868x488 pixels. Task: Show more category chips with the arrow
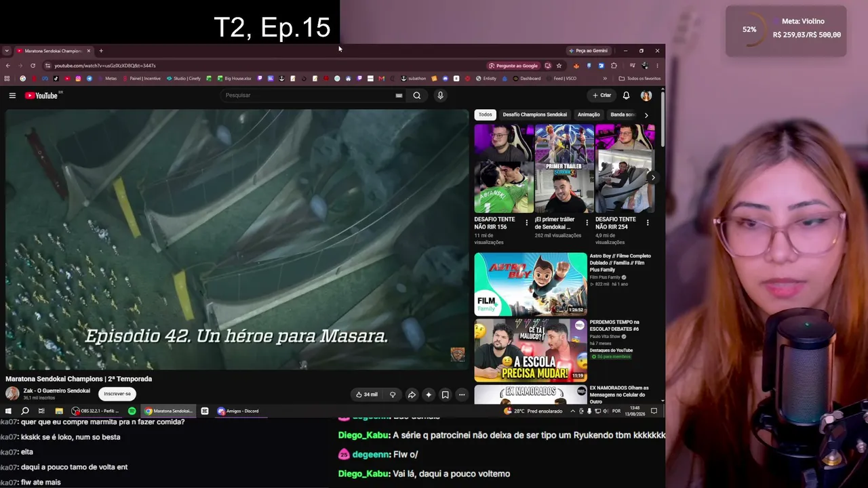646,115
